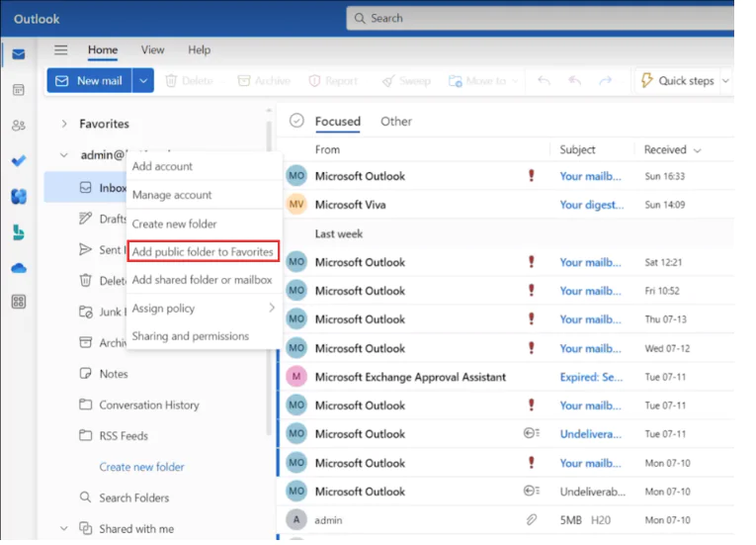Click the Notes folder icon
756x545 pixels.
coord(85,374)
